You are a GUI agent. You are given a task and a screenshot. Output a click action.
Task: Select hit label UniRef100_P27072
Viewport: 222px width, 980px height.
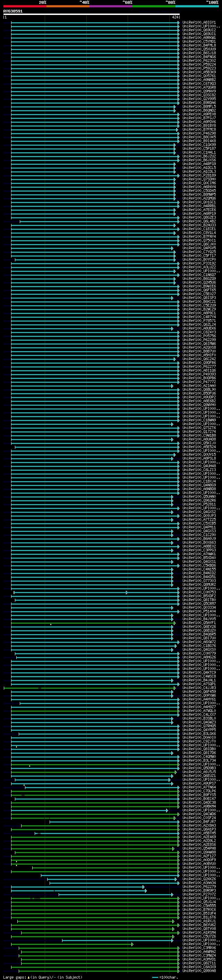click(x=199, y=894)
